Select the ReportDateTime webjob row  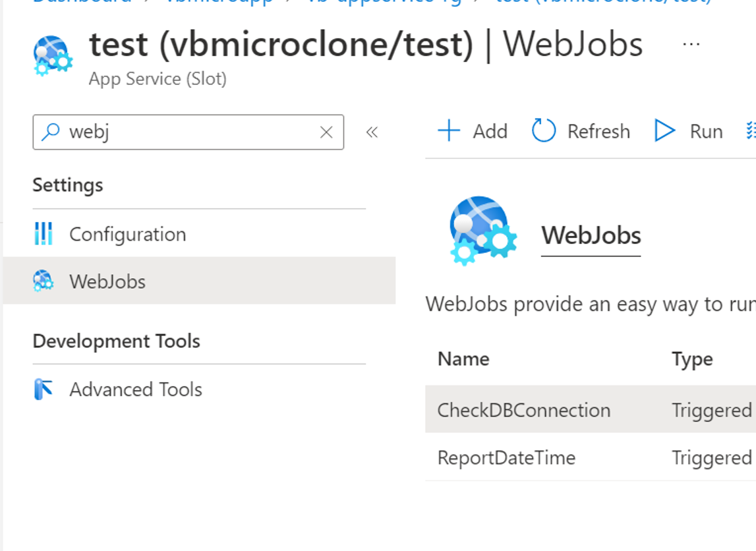[590, 457]
